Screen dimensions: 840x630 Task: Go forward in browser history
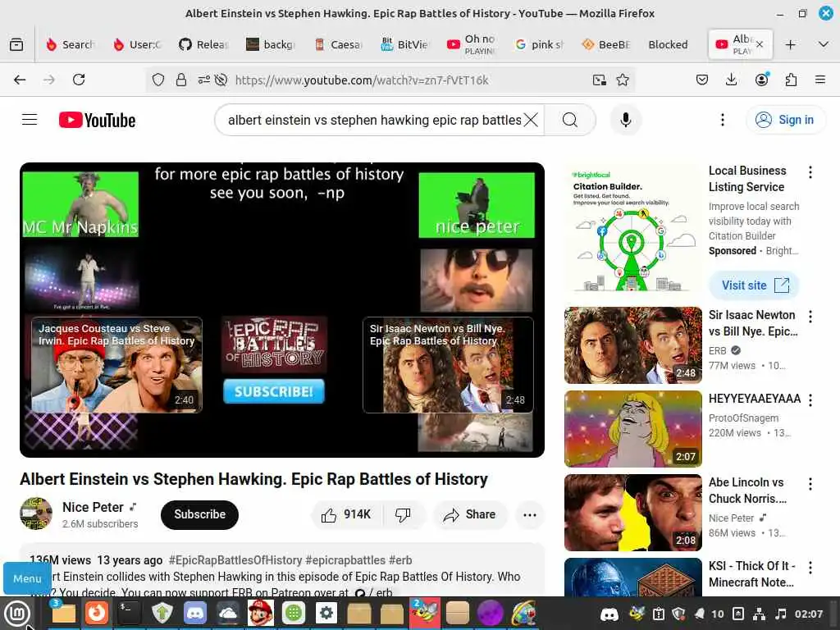[48, 80]
